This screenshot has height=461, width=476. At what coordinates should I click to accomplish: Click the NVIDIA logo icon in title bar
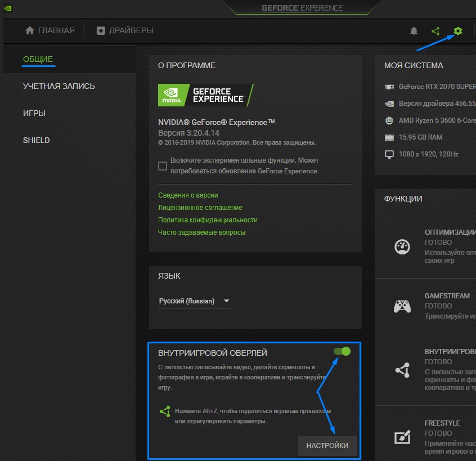pos(7,8)
